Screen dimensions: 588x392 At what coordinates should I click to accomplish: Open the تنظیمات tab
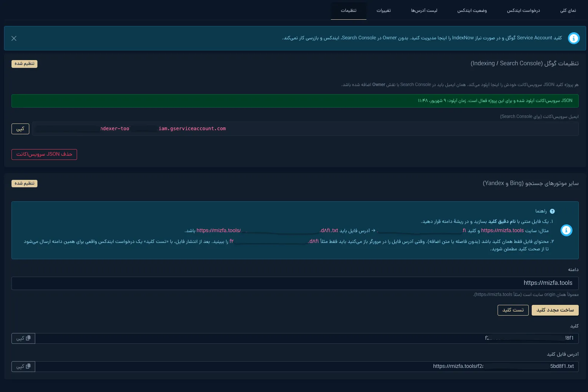(349, 10)
